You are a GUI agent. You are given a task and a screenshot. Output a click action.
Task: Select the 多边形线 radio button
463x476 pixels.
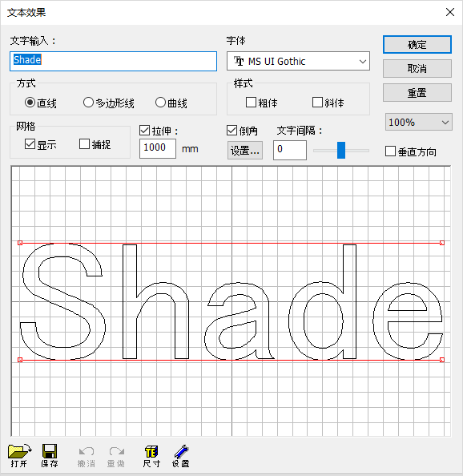88,103
